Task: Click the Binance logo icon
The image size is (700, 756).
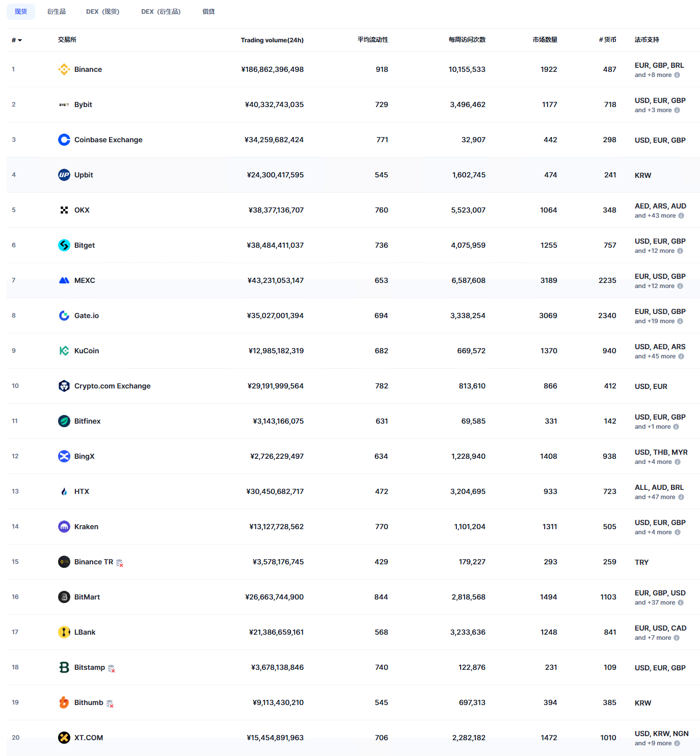Action: [64, 69]
